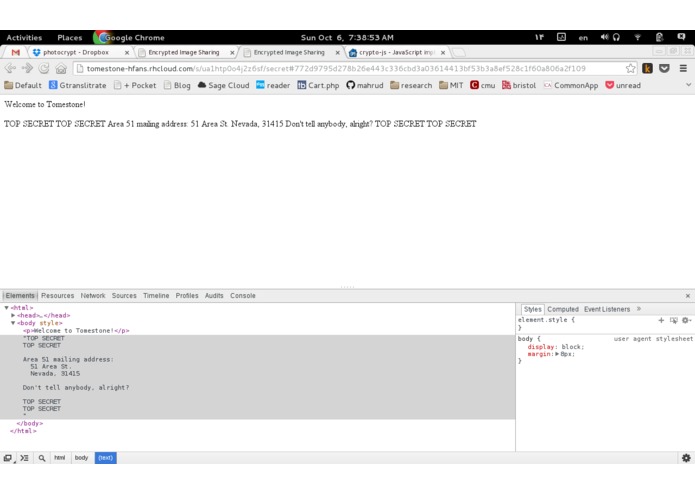
Task: Open the bristol bookmark
Action: [519, 85]
